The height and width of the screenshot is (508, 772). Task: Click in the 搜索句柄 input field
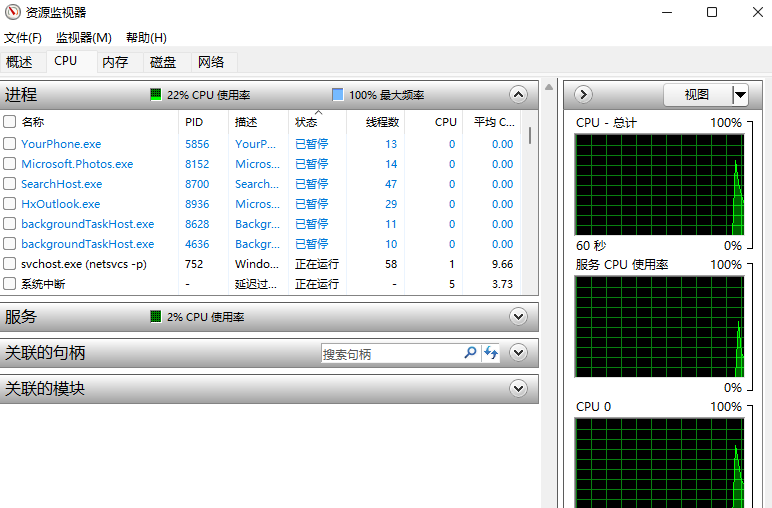pyautogui.click(x=390, y=354)
